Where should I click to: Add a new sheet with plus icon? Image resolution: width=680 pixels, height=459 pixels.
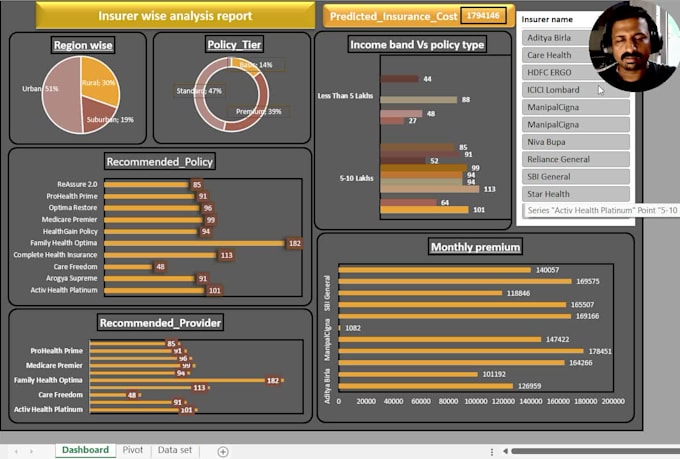pyautogui.click(x=223, y=452)
